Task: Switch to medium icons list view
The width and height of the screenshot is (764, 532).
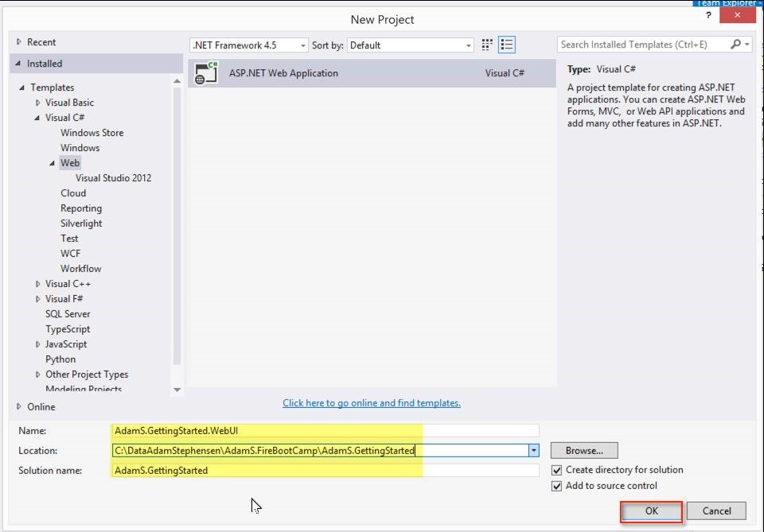Action: point(507,45)
